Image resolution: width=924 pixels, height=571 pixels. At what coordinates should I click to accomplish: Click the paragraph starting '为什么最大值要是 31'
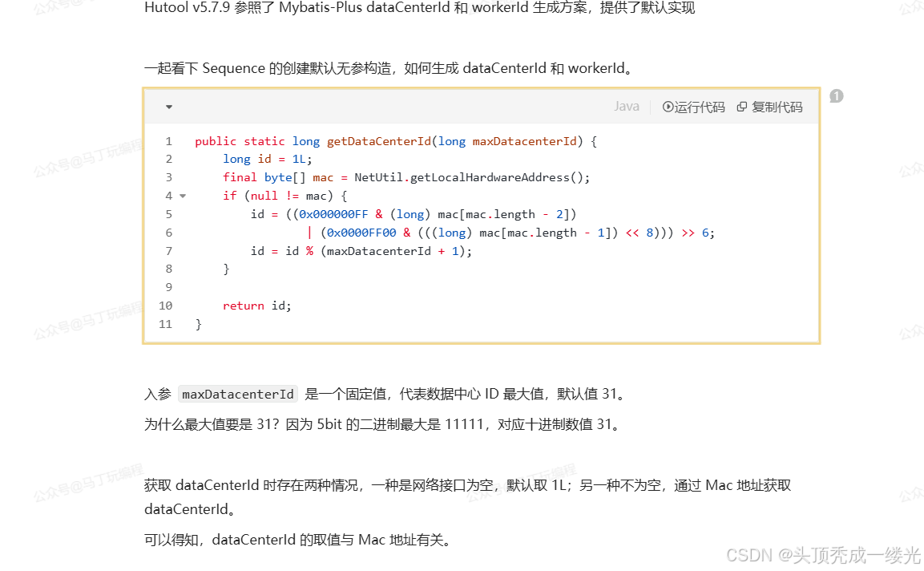coord(384,424)
